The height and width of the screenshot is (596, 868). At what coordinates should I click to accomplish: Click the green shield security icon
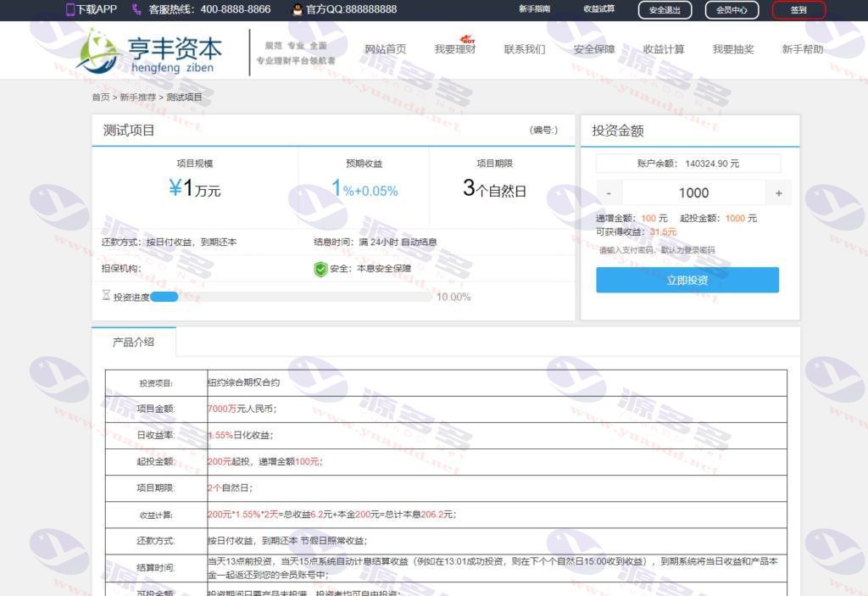tap(320, 270)
